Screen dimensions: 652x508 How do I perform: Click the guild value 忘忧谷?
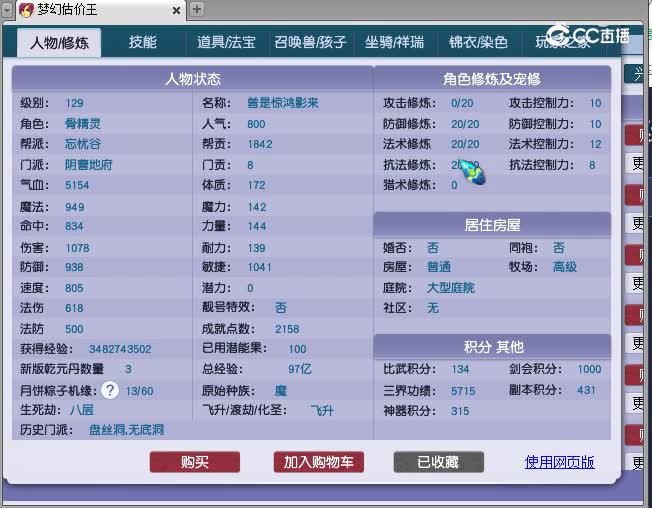(83, 144)
